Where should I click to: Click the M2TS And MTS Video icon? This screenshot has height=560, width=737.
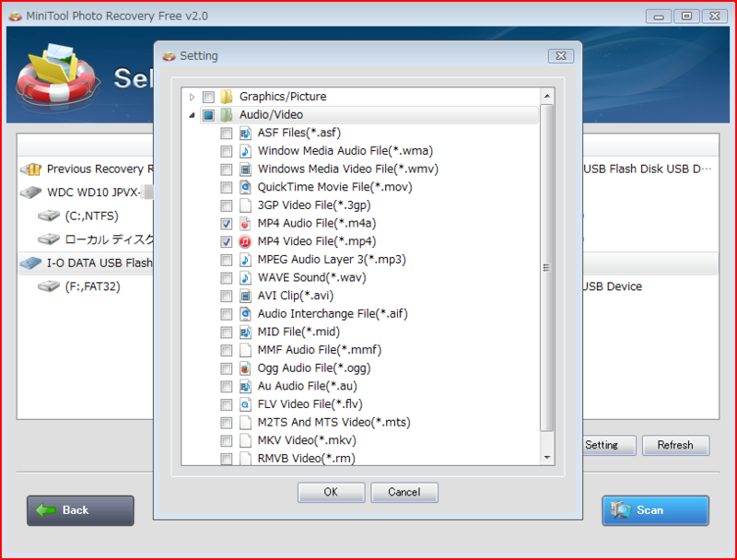click(245, 423)
